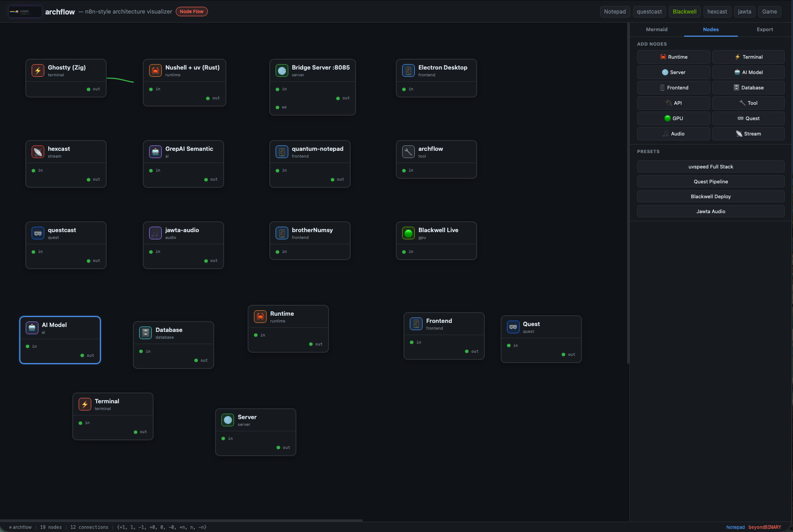This screenshot has height=532, width=793.
Task: Toggle the out port on Ghostty (Zig)
Action: [89, 89]
